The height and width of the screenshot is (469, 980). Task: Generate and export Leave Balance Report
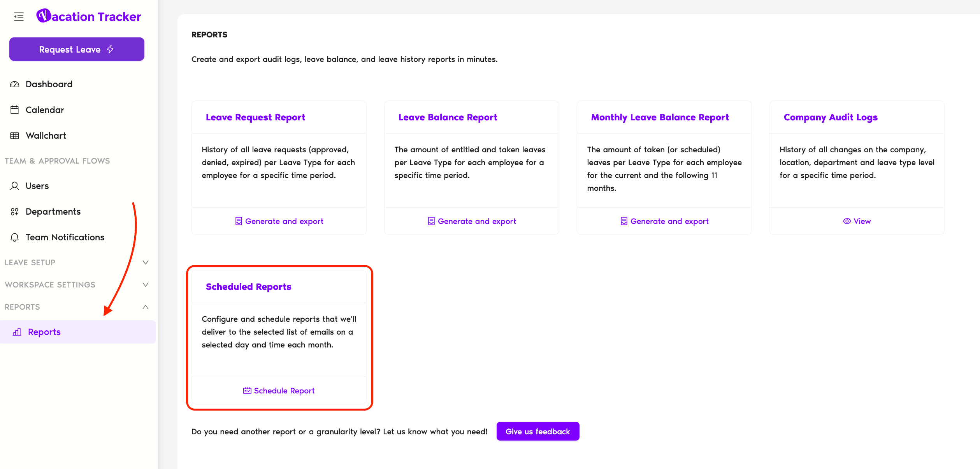472,221
